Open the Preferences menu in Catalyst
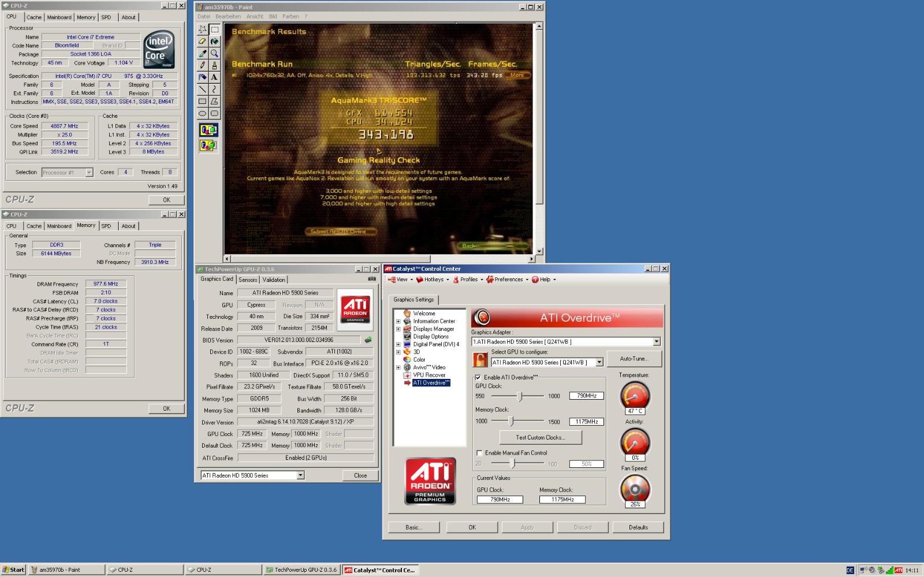 point(508,280)
